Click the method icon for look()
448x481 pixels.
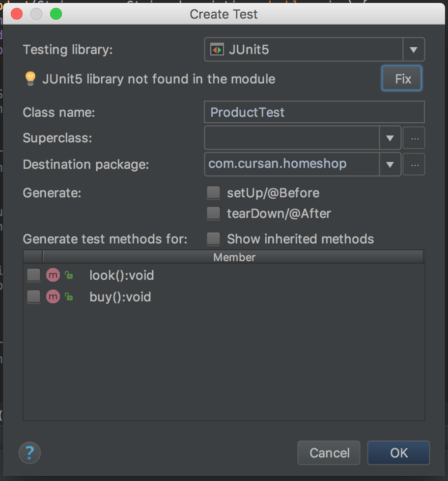click(x=53, y=275)
